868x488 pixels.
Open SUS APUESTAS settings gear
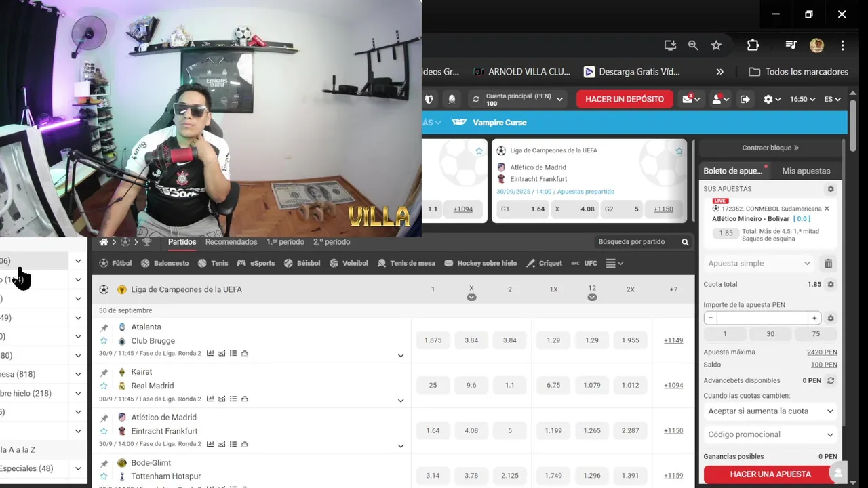pos(831,189)
